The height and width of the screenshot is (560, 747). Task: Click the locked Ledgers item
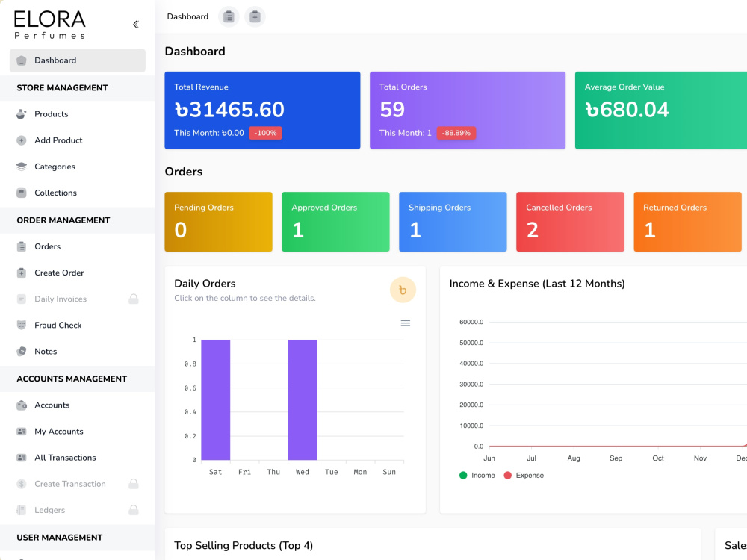tap(78, 510)
